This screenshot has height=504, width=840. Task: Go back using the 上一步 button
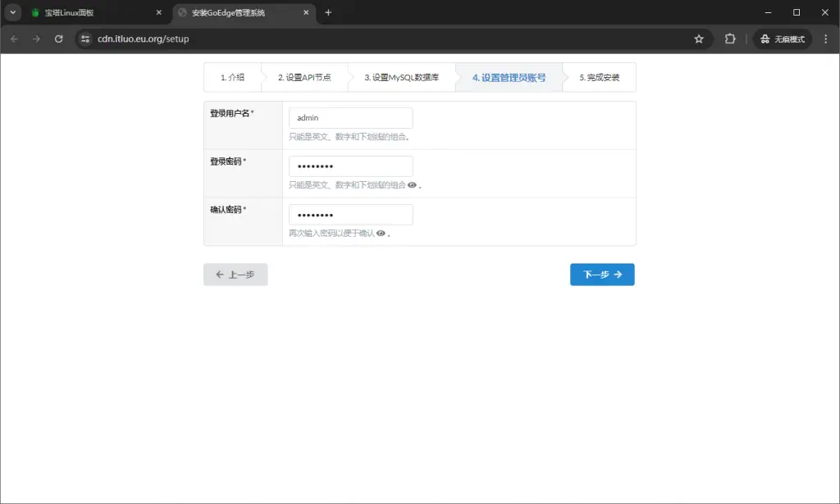pos(235,274)
